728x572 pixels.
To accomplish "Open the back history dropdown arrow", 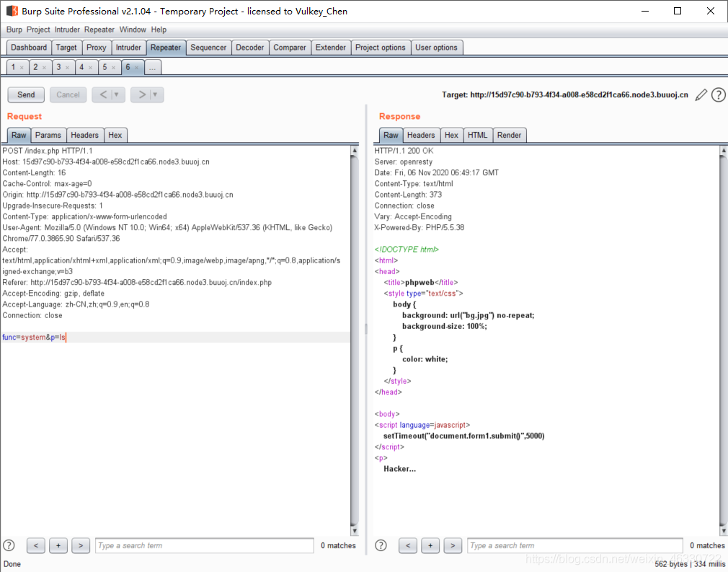I will click(x=117, y=94).
